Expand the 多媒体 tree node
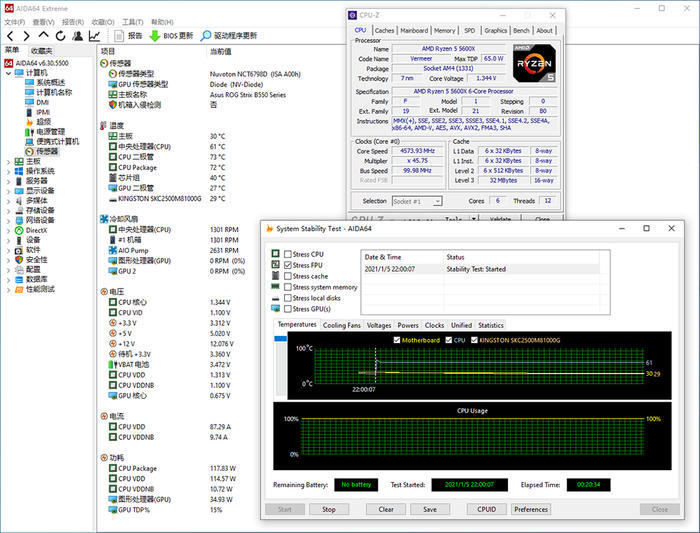Viewport: 700px width, 533px height. point(8,201)
